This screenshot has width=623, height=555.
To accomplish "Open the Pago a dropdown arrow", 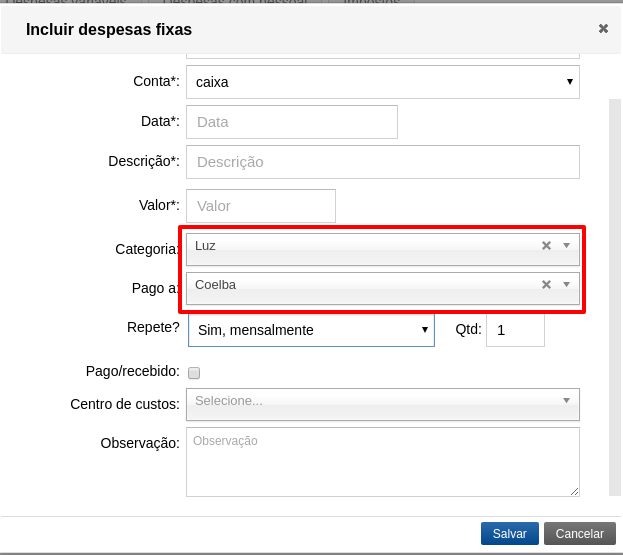I will [x=566, y=285].
